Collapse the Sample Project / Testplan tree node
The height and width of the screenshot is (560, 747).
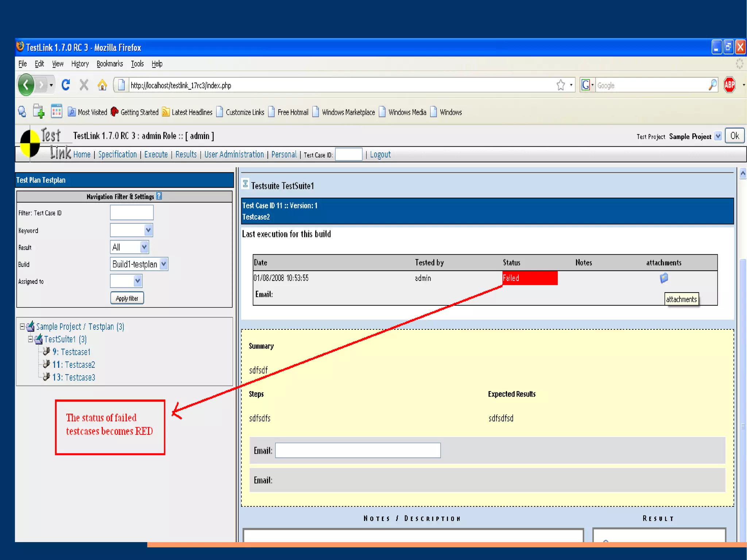coord(22,327)
